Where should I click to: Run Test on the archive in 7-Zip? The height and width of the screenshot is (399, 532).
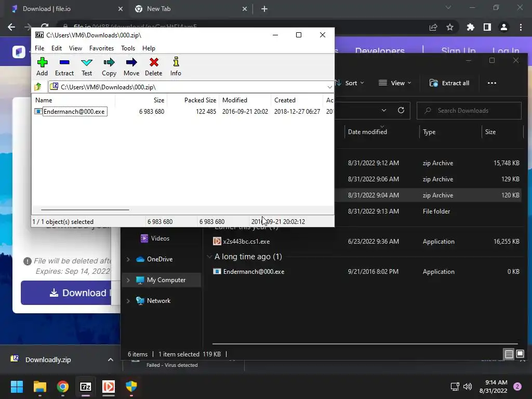87,67
